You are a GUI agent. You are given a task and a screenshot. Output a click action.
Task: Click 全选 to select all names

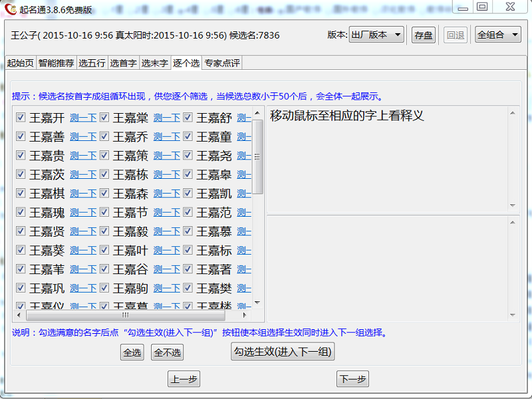coord(132,352)
